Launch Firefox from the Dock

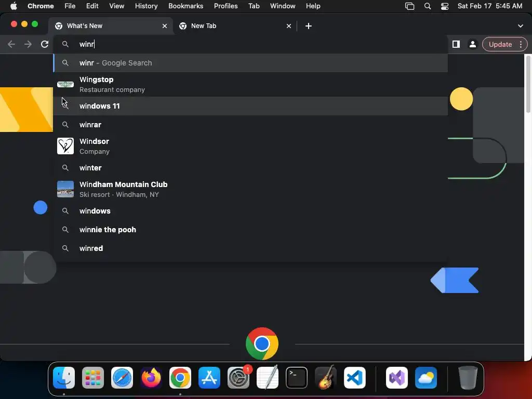(x=151, y=378)
